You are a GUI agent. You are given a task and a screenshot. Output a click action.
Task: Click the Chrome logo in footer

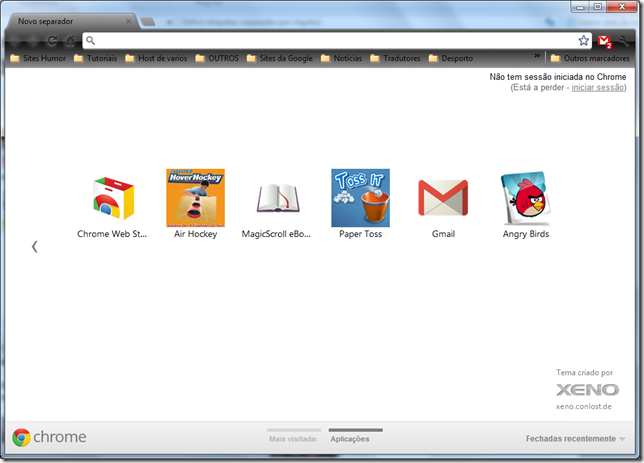click(49, 437)
